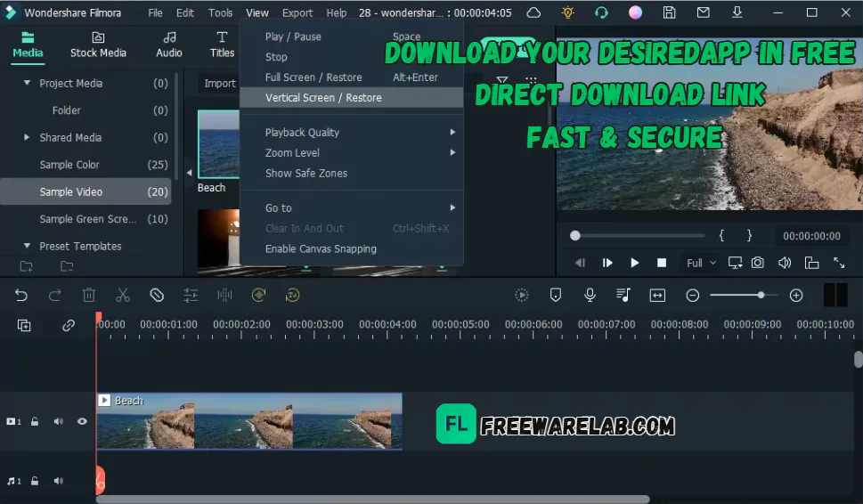Adjust the timeline zoom slider handle

click(x=761, y=296)
